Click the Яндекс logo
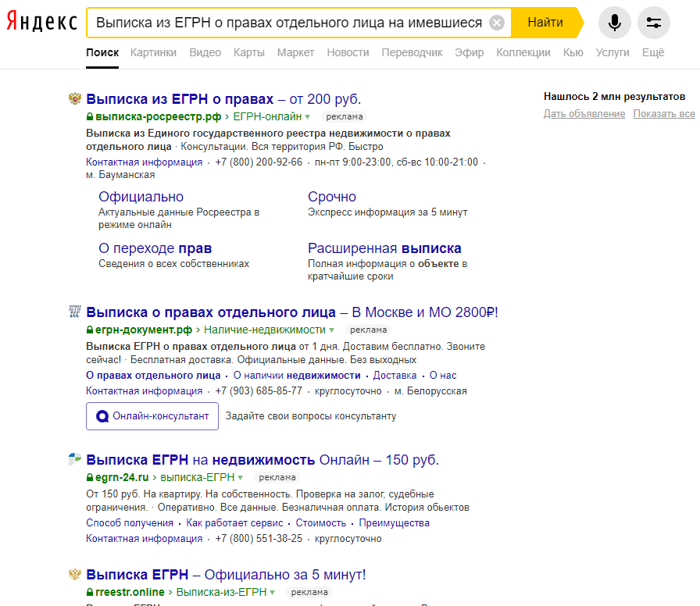The width and height of the screenshot is (700, 606). coord(42,23)
